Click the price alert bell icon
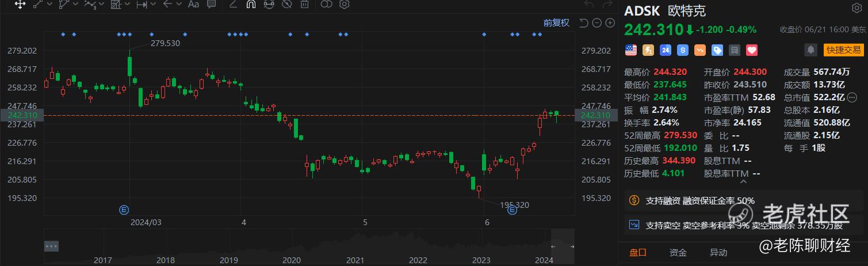This screenshot has height=266, width=868. tap(810, 50)
